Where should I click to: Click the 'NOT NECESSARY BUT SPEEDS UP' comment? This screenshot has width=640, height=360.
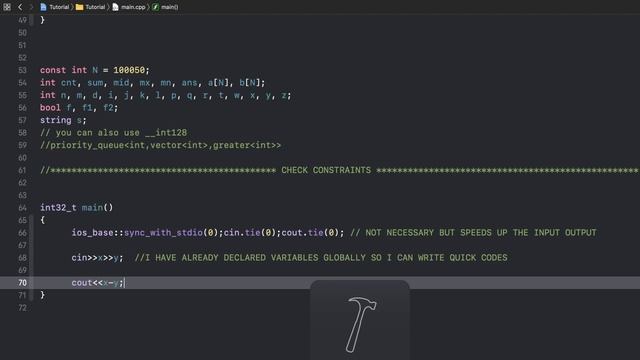point(473,233)
